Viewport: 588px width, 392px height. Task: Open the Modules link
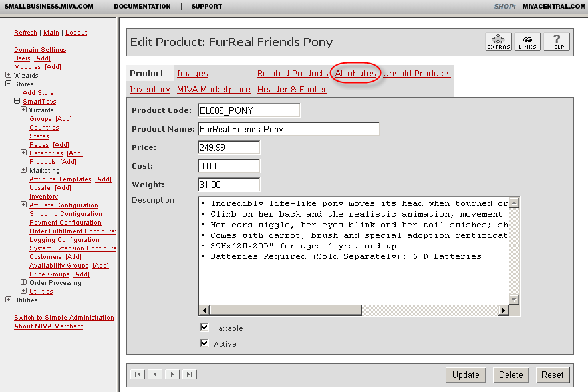click(27, 67)
